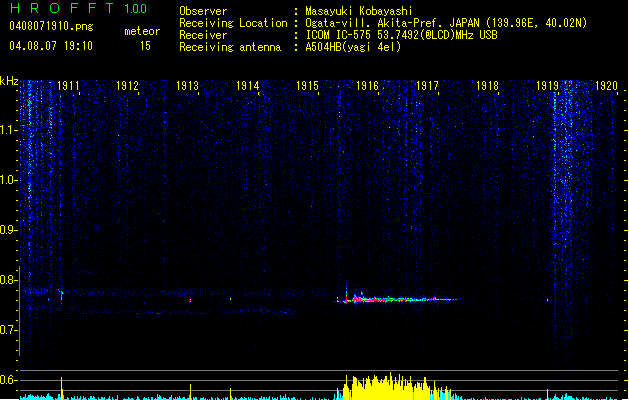Click the yellow level spike below 1911
The height and width of the screenshot is (400, 629).
pos(61,388)
